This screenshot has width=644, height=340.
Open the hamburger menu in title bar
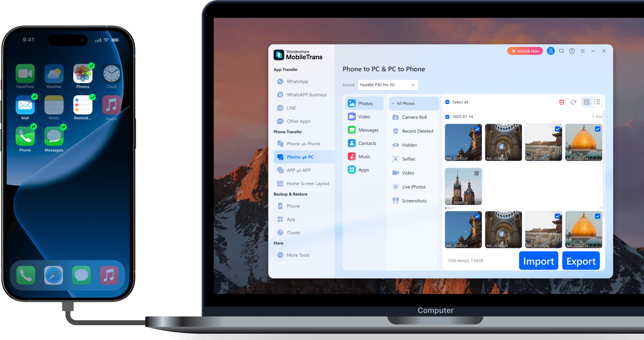click(x=583, y=51)
